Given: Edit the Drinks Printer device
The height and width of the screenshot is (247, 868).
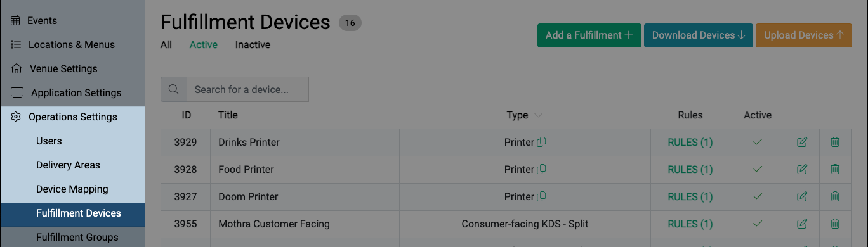Looking at the screenshot, I should [x=802, y=142].
